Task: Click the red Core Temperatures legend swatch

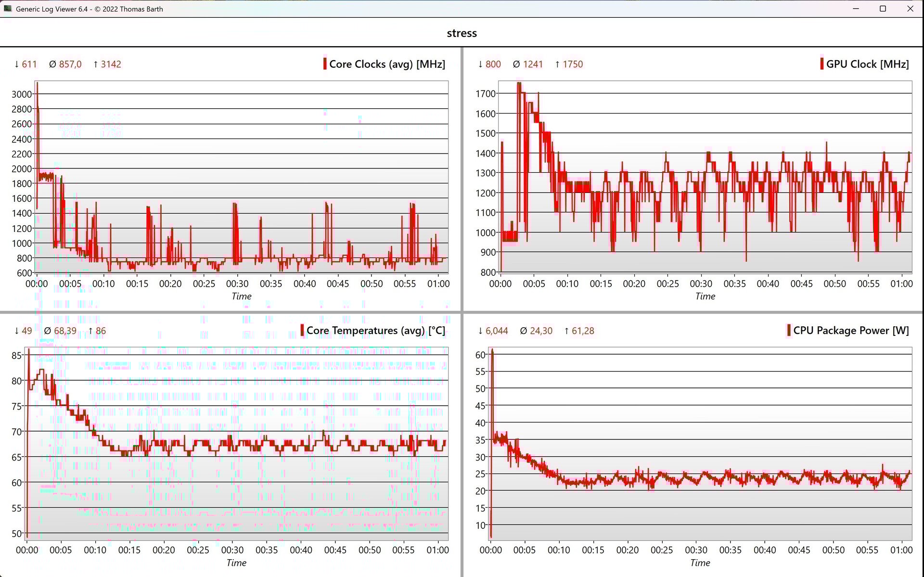Action: tap(302, 330)
